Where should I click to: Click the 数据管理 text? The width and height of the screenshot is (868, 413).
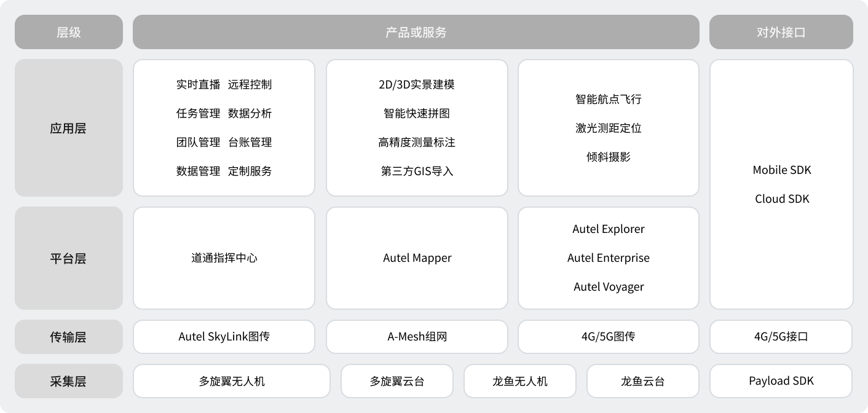[198, 171]
